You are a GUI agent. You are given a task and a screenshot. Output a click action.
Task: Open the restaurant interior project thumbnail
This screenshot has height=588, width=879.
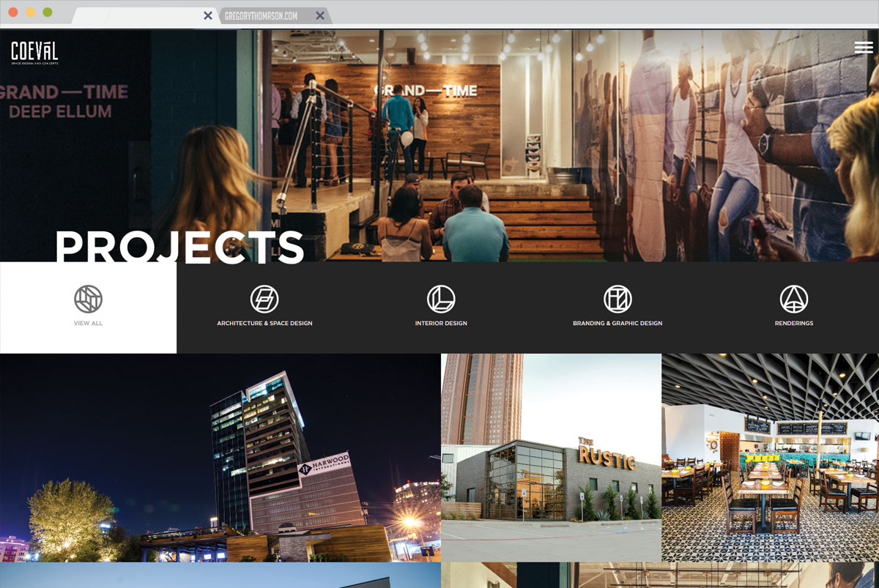771,458
